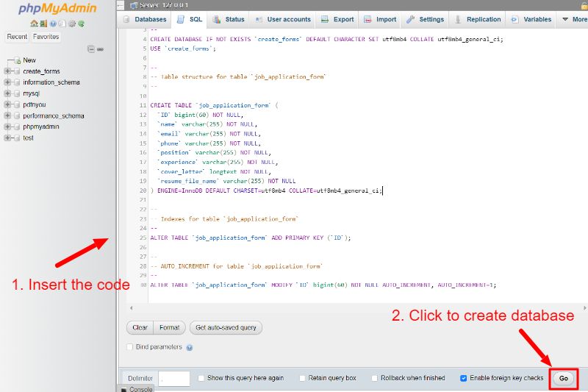Viewport: 588px width, 392px height.
Task: Open the Variables tab
Action: click(x=531, y=20)
